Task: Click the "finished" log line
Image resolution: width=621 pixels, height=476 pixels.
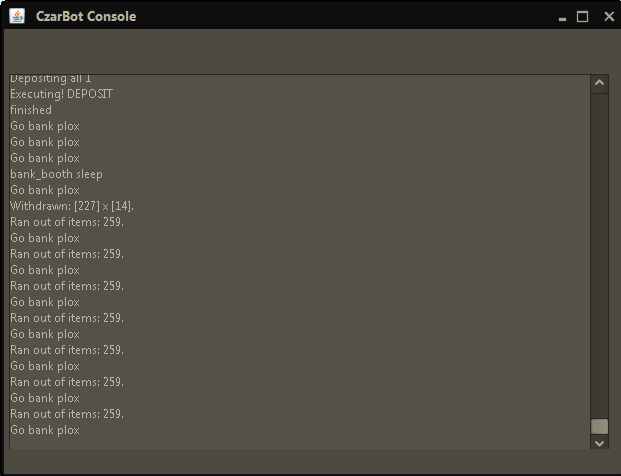Action: [x=31, y=110]
